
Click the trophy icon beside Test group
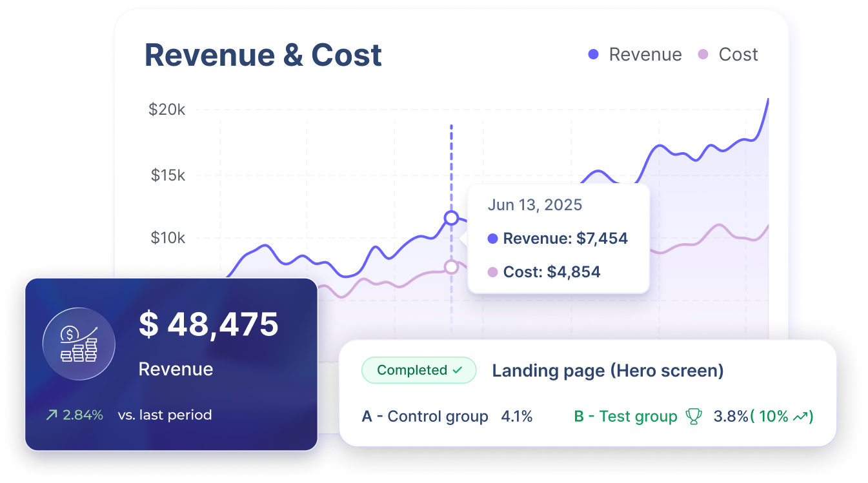point(692,416)
